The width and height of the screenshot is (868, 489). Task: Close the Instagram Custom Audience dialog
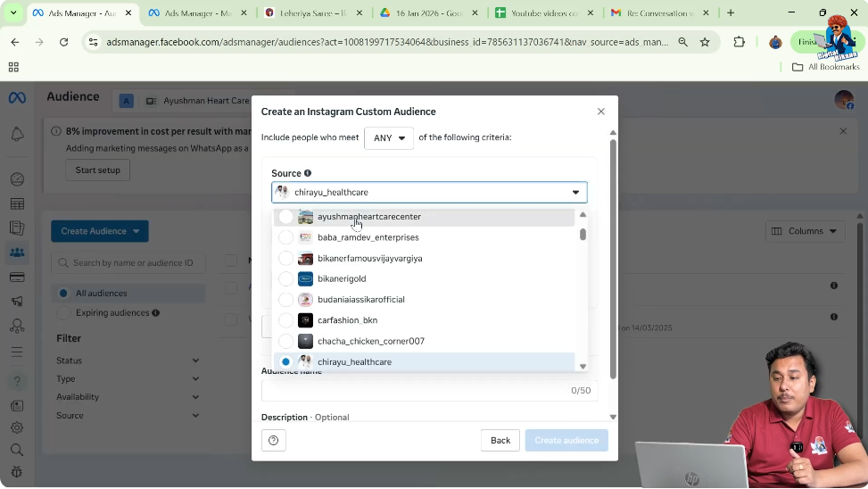601,112
